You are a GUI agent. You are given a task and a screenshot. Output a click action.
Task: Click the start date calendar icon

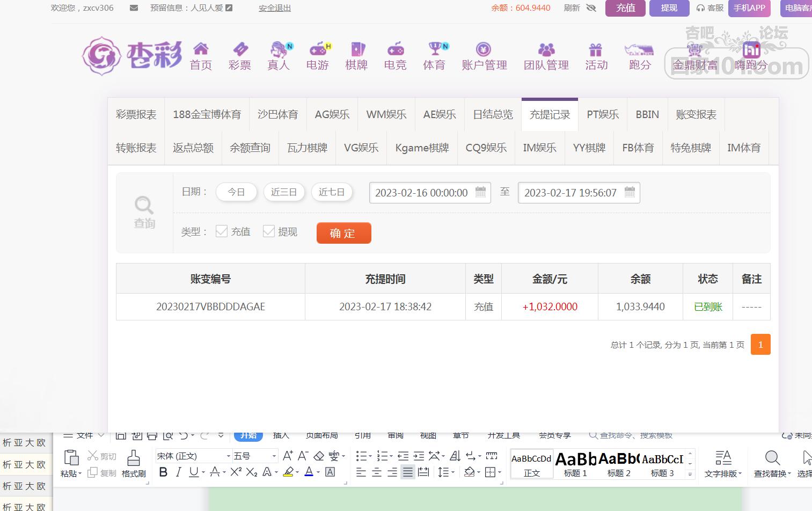pos(480,192)
